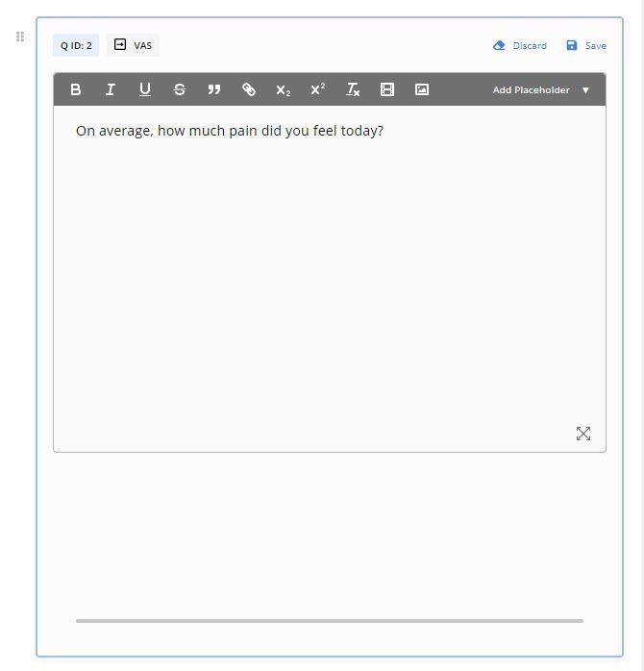Screen dimensions: 644x671
Task: Toggle bold formatting in the editor
Action: point(76,89)
